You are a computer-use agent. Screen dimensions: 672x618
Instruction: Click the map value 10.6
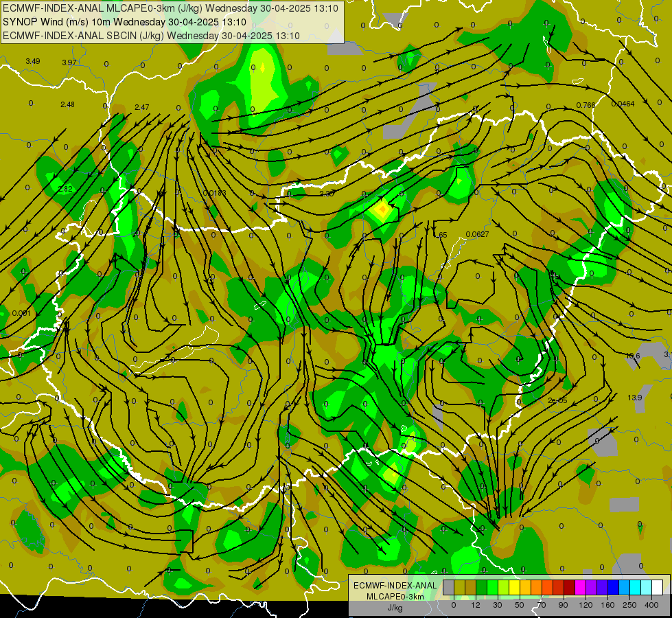point(633,356)
